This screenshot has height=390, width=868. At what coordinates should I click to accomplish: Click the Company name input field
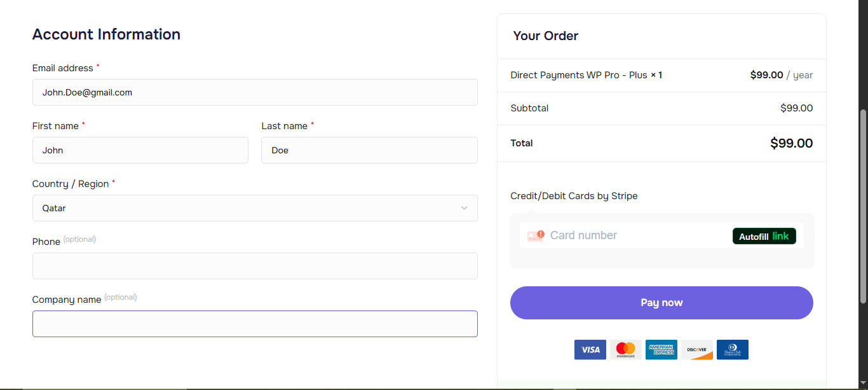click(254, 323)
